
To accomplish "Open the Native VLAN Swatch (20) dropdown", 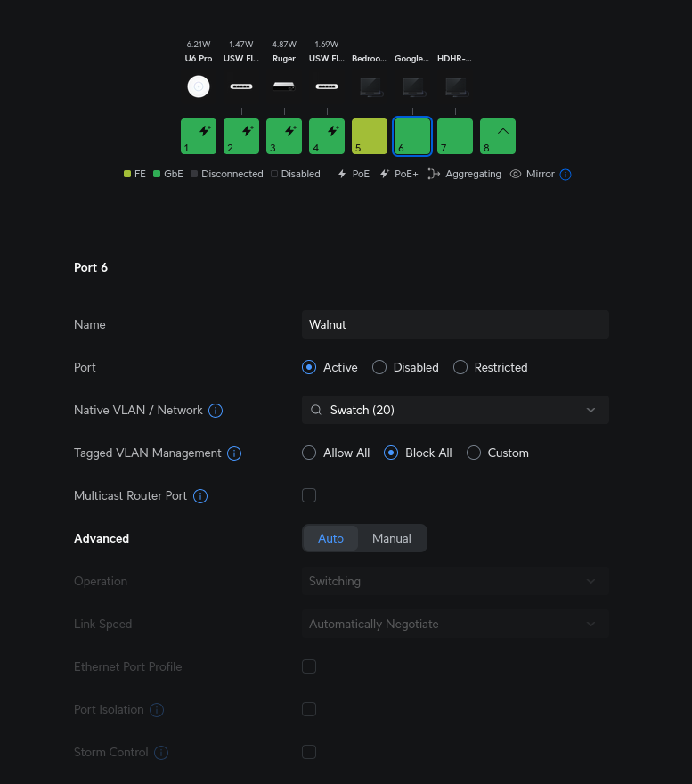I will point(455,410).
